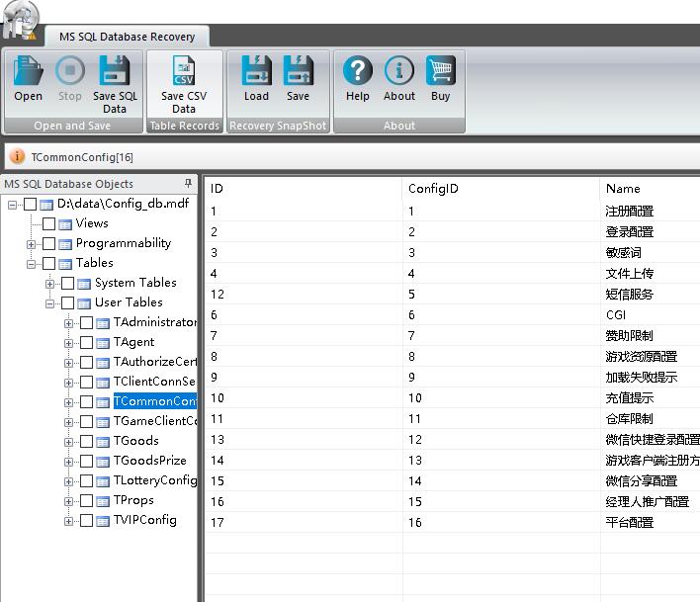Select the TAdministrator checkbox
This screenshot has width=700, height=602.
pyautogui.click(x=86, y=322)
